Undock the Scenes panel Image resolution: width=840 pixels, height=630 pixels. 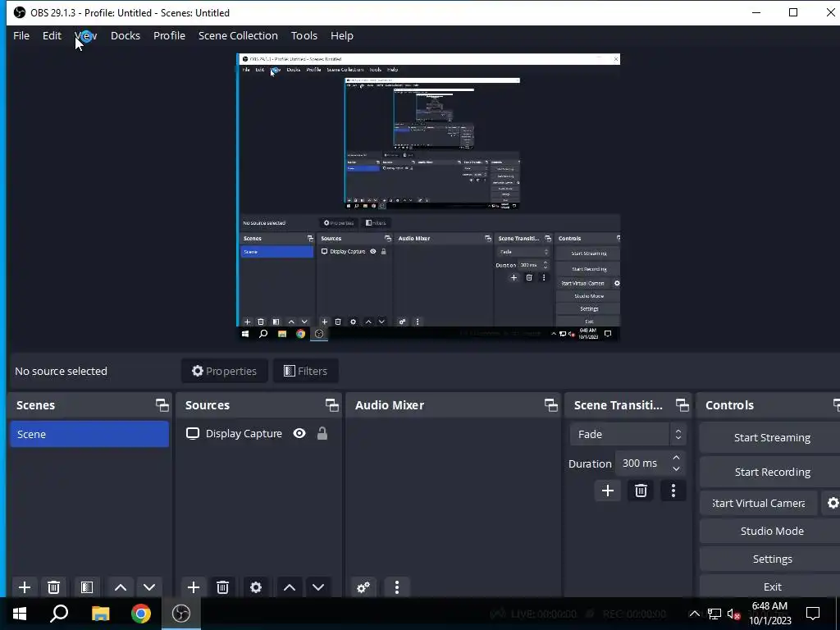[x=162, y=405]
